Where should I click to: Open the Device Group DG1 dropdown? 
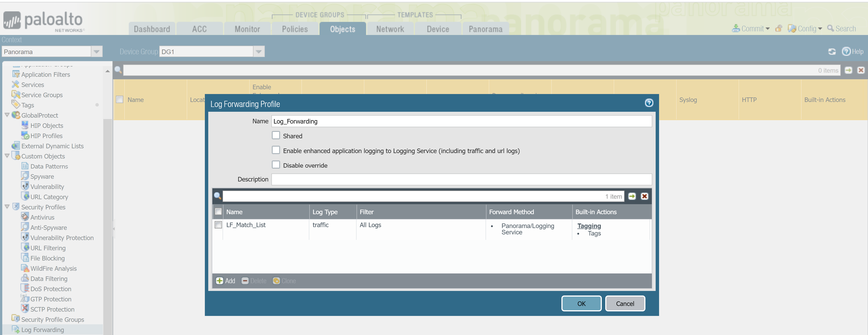(x=258, y=52)
